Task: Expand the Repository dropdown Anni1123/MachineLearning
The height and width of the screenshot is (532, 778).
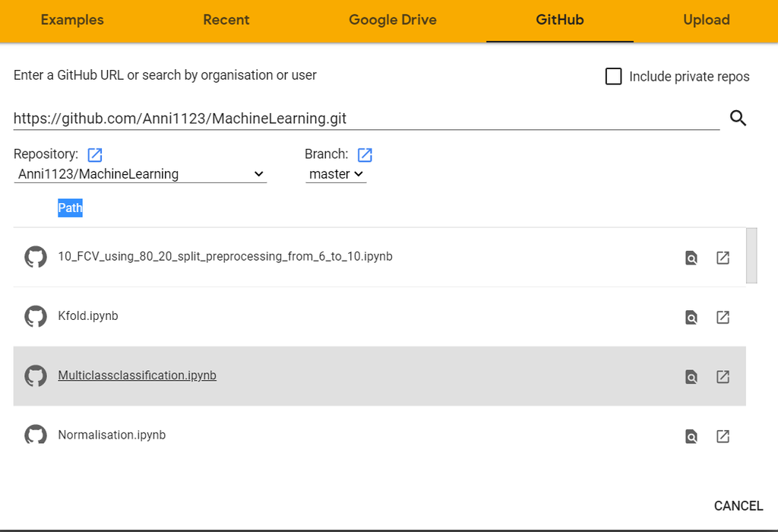Action: [140, 174]
